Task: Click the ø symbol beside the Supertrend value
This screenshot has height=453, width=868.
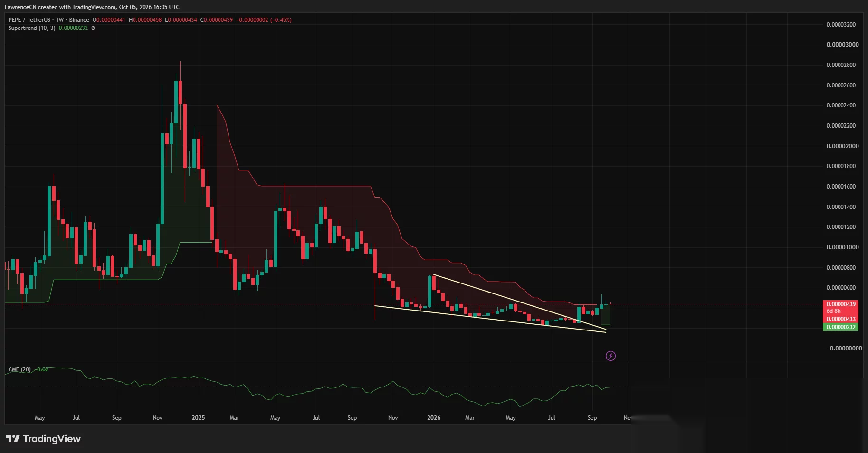Action: point(93,28)
